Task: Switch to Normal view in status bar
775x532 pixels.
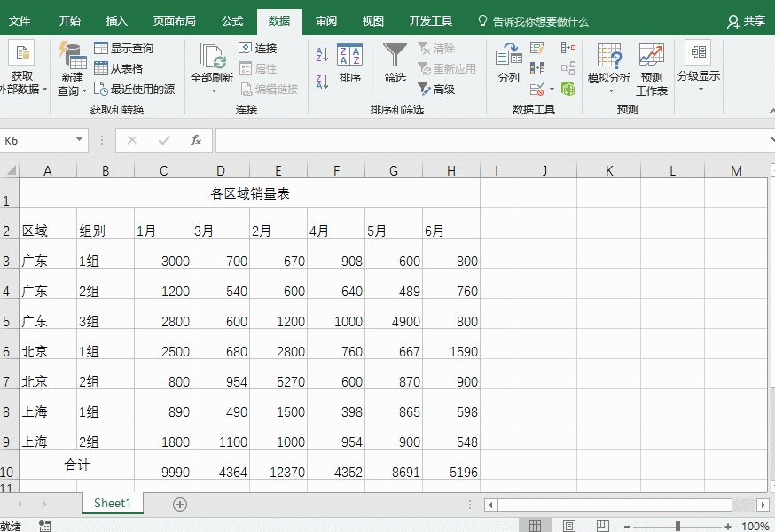Action: pos(536,526)
